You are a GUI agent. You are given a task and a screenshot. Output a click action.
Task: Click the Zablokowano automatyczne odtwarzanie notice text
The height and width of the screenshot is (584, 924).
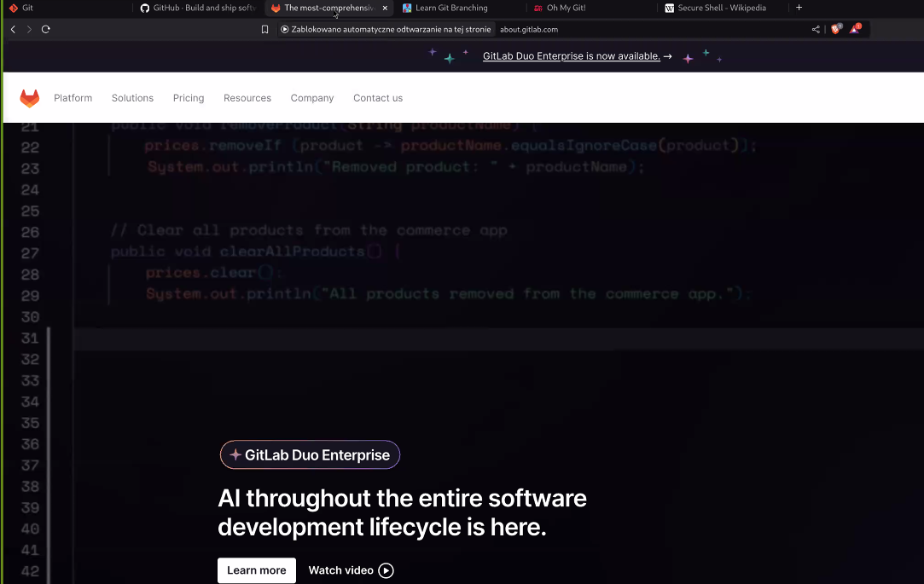(x=391, y=30)
